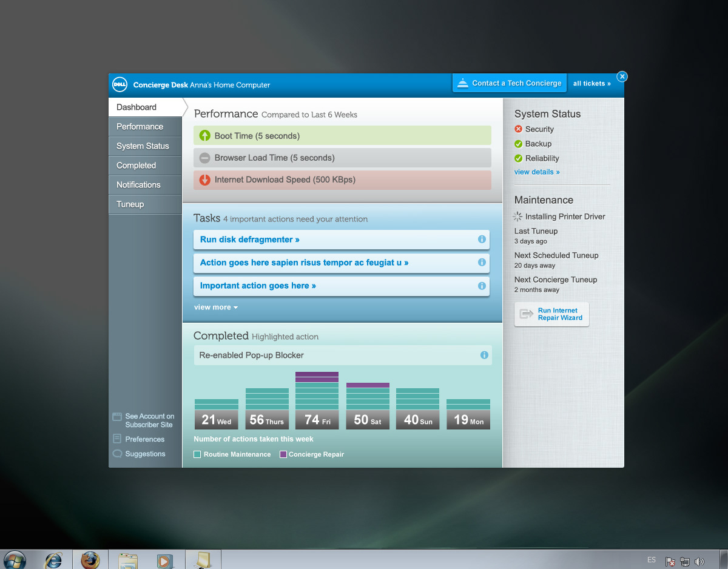Click green up arrow beside Boot Time
This screenshot has width=728, height=569.
[x=204, y=136]
